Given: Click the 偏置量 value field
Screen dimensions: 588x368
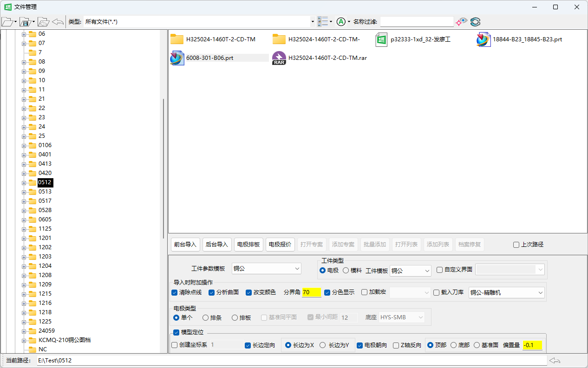Looking at the screenshot, I should [532, 345].
